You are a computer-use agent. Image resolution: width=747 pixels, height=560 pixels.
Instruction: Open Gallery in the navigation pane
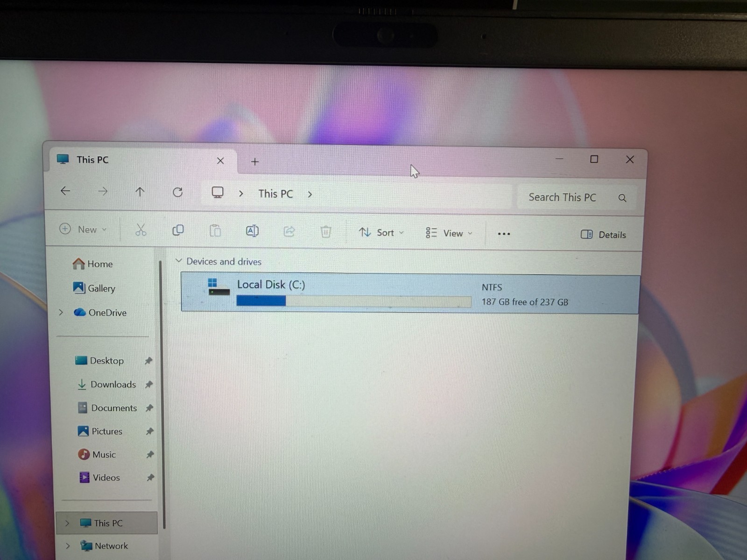94,288
